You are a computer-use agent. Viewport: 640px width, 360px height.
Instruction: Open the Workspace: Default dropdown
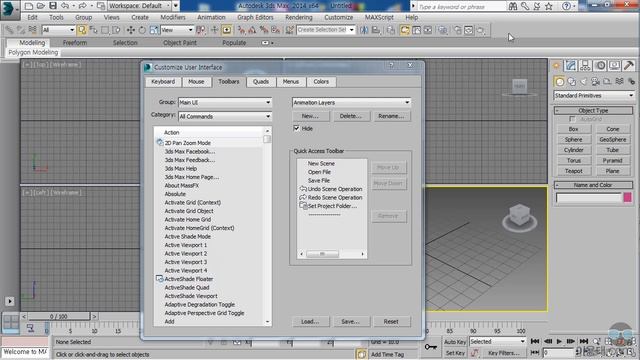coord(140,6)
